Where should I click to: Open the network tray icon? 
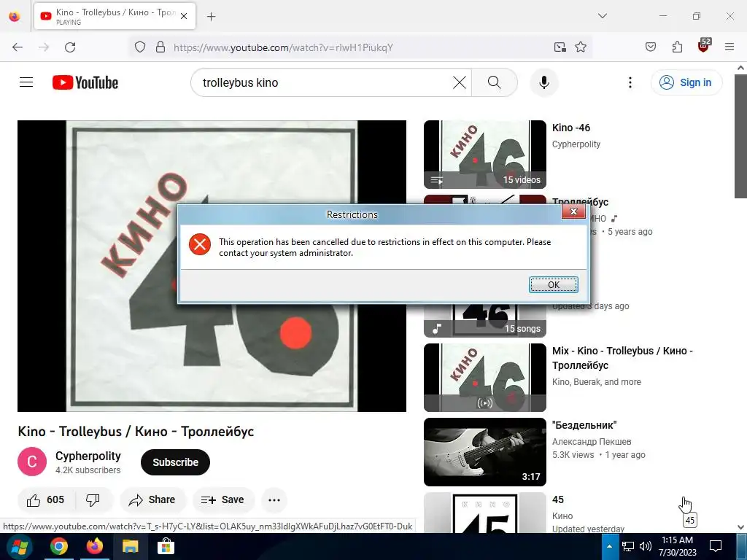pyautogui.click(x=628, y=546)
